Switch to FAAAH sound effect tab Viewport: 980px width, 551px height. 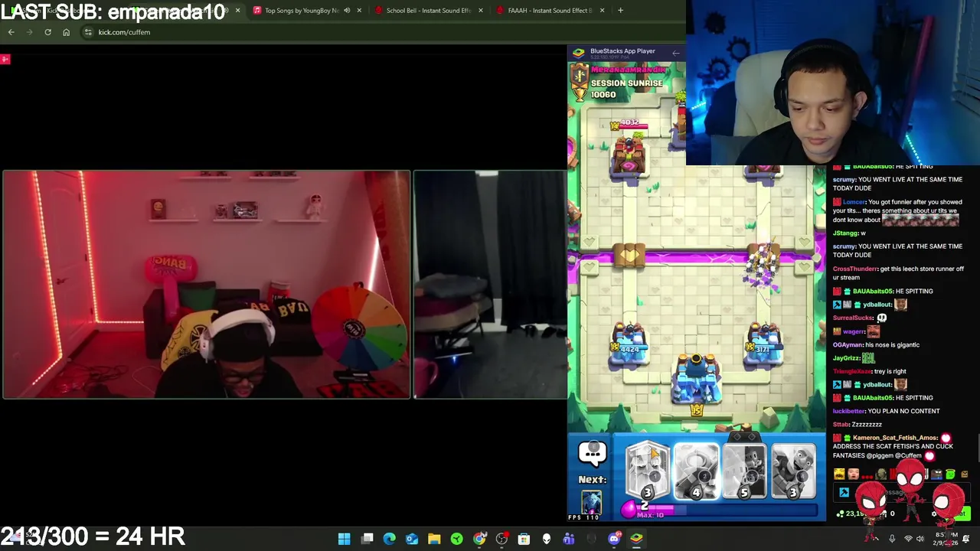548,11
